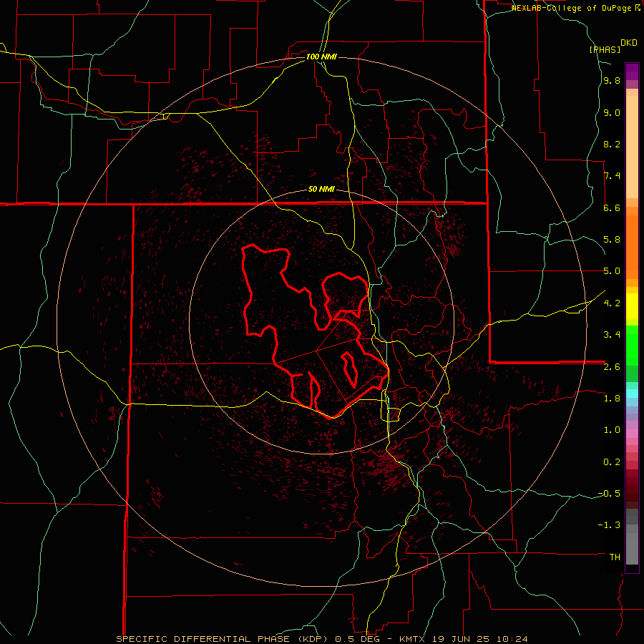The width and height of the screenshot is (644, 644).
Task: Pick the purple top segment of color bar
Action: pos(632,72)
